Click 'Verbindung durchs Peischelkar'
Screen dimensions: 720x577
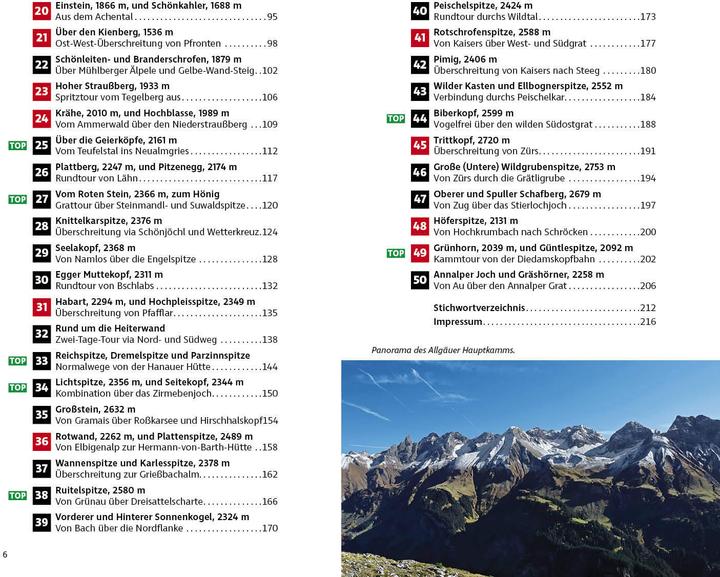[499, 97]
